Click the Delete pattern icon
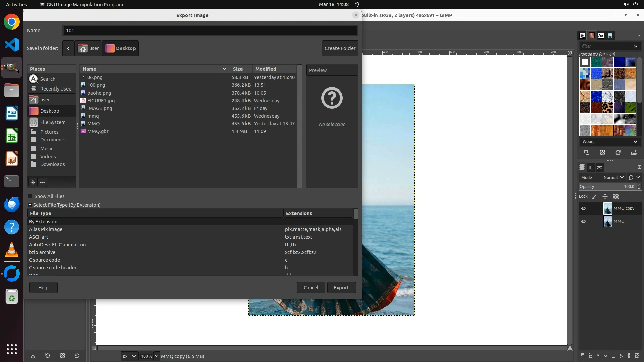 (602, 153)
